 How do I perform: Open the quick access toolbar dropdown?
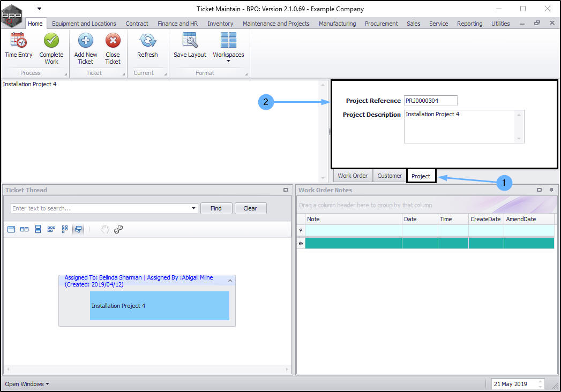point(39,8)
